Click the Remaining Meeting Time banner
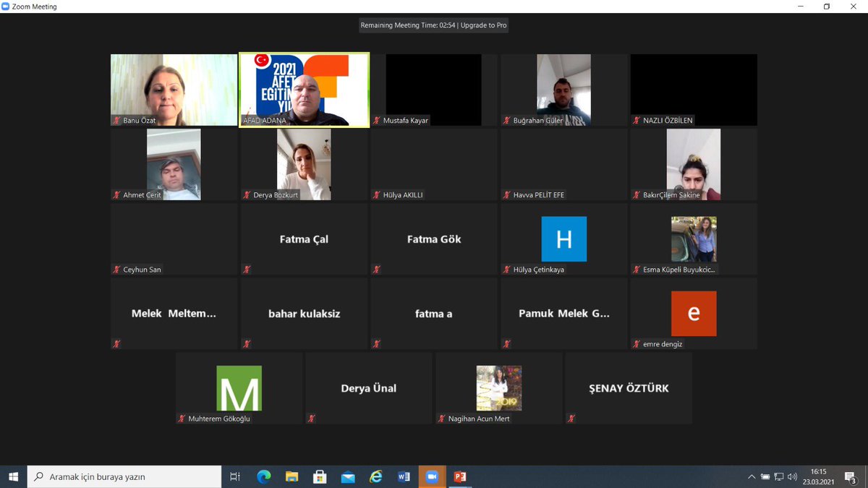Image resolution: width=868 pixels, height=488 pixels. [434, 25]
